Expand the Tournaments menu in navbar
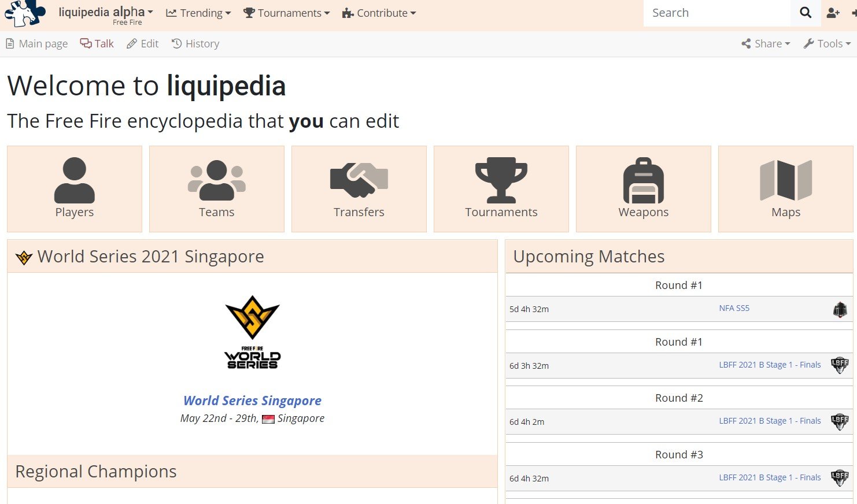 [x=286, y=13]
